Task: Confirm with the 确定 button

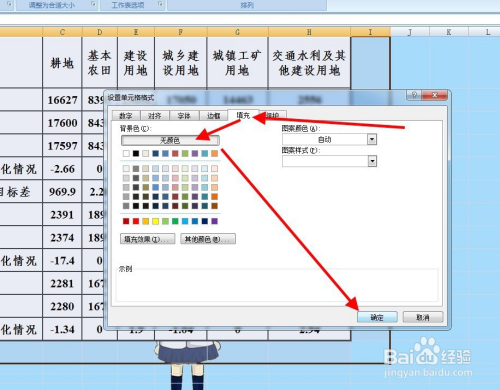Action: pos(377,317)
